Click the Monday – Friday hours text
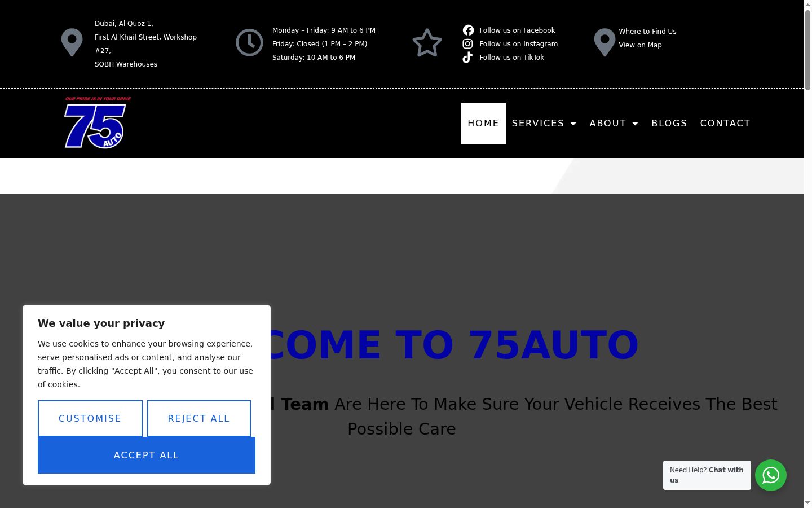812x508 pixels. click(x=324, y=30)
